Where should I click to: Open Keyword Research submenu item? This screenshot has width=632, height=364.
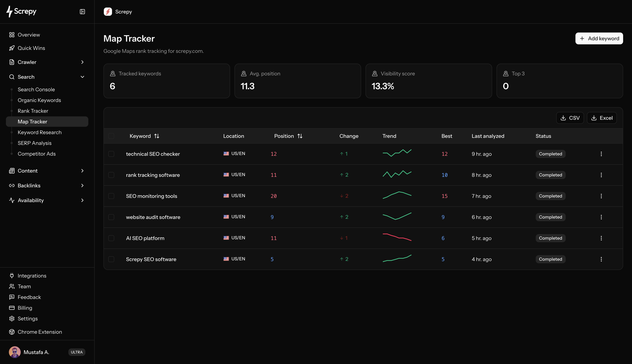[40, 132]
